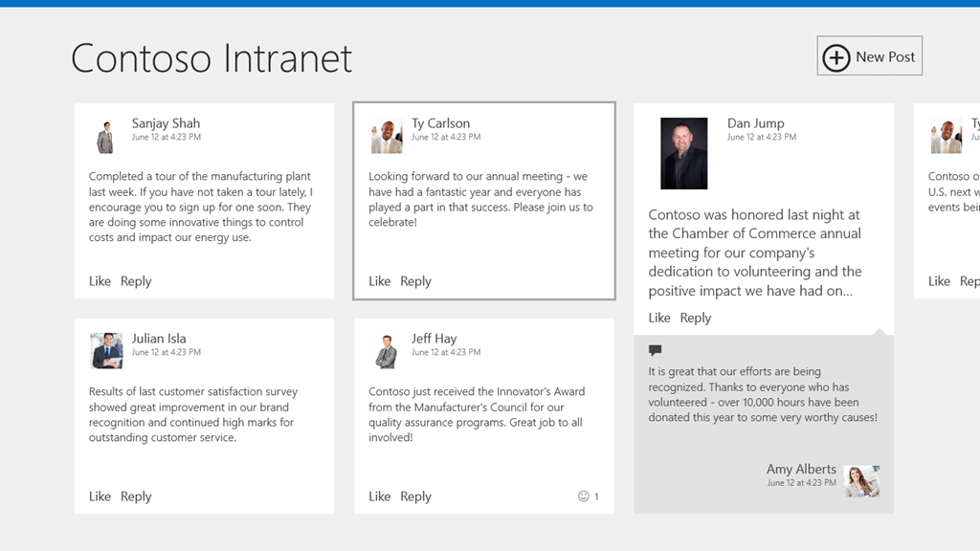Open Amy Alberts' profile photo in the reply

coord(862,481)
